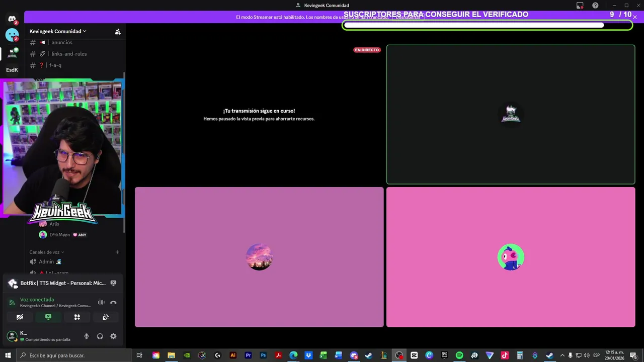Viewport: 644px width, 362px height.
Task: Stop streaming BotRix TTS Widget
Action: pyautogui.click(x=113, y=283)
